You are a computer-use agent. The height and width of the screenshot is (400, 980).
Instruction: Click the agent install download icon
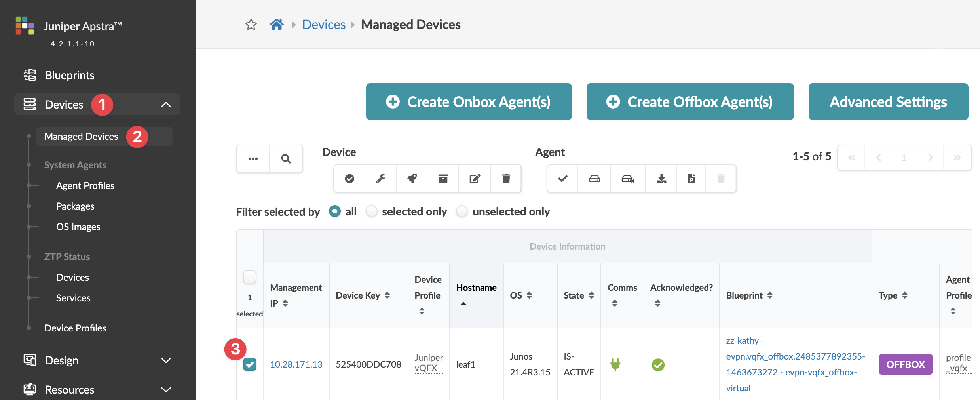click(661, 179)
